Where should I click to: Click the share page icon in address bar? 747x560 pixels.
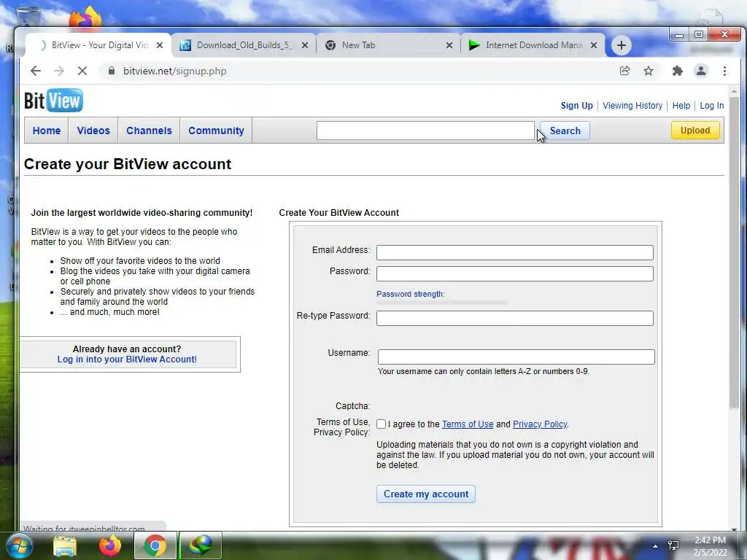click(x=624, y=71)
